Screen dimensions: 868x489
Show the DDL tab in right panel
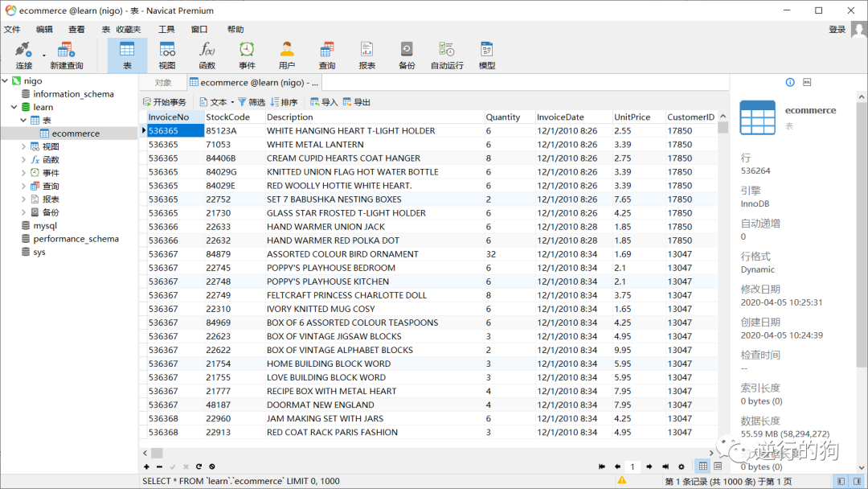[x=807, y=83]
